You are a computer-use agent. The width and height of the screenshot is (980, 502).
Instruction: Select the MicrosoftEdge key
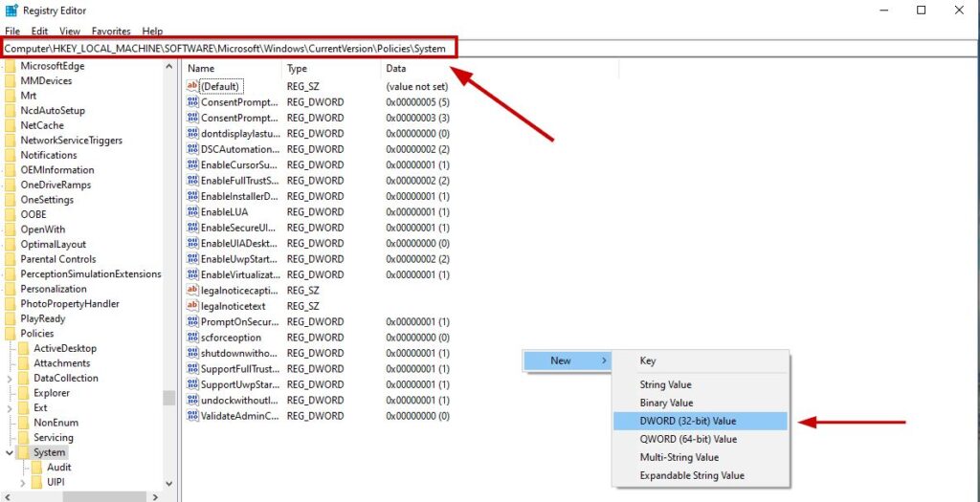pyautogui.click(x=53, y=66)
